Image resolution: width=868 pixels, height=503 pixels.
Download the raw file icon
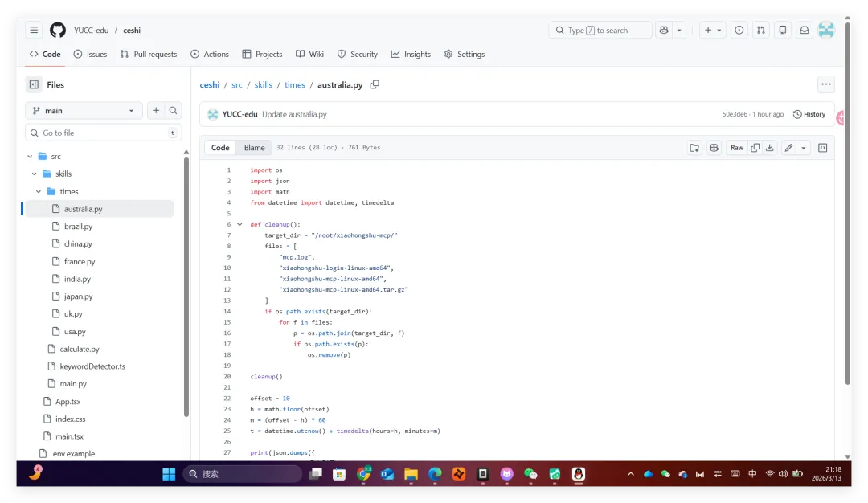[x=769, y=148]
